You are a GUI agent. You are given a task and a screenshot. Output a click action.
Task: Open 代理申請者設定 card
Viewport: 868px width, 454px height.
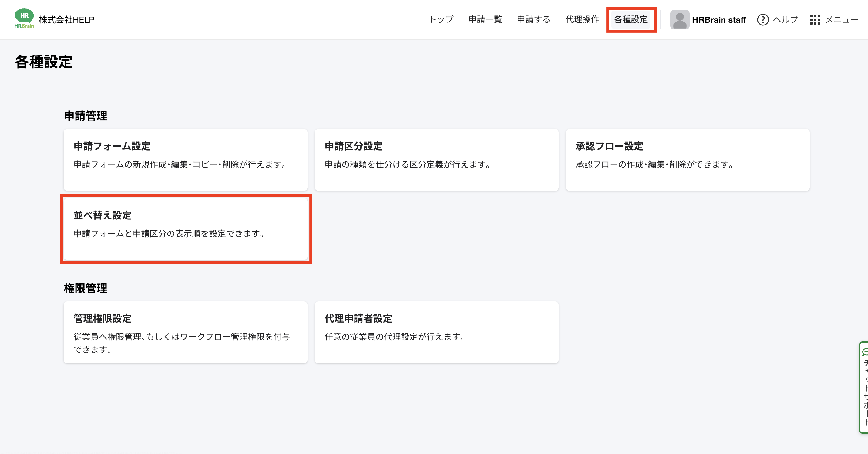coord(436,332)
